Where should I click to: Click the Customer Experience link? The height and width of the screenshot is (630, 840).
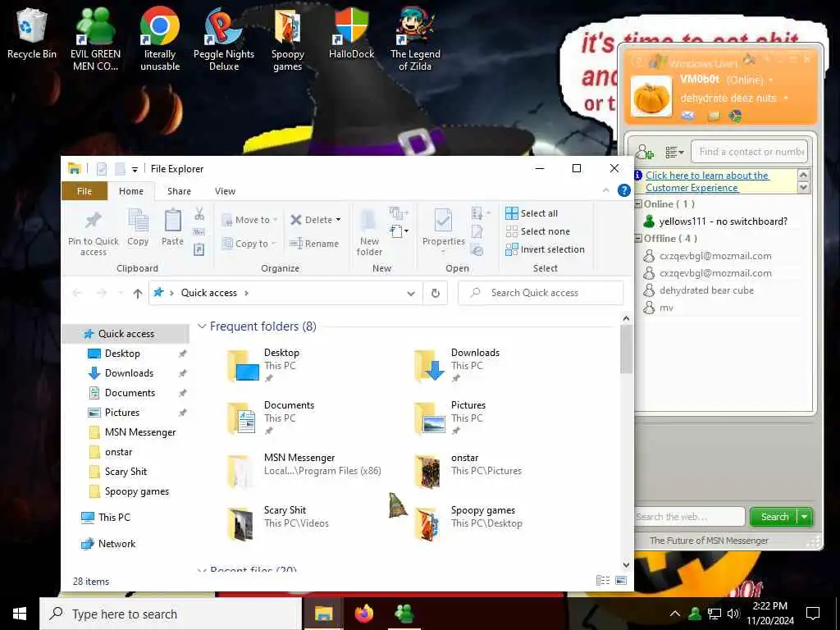[707, 181]
